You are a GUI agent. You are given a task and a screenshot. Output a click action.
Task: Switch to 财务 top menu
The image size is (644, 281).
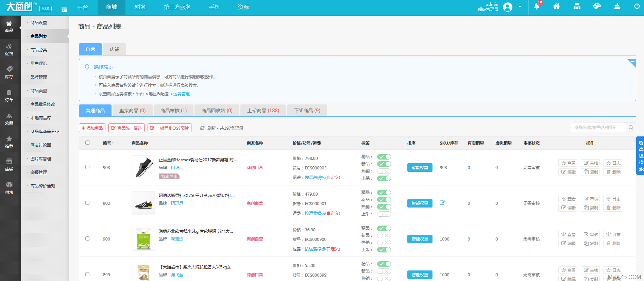click(140, 7)
